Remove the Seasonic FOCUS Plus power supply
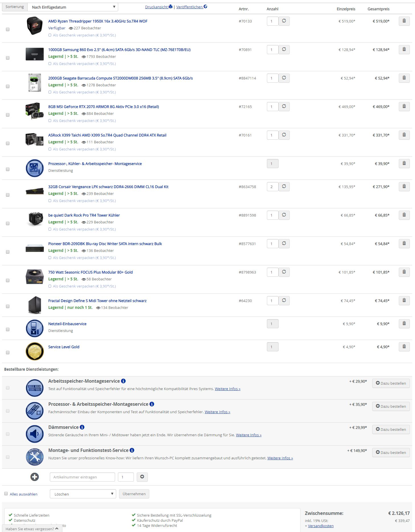 coord(404,272)
